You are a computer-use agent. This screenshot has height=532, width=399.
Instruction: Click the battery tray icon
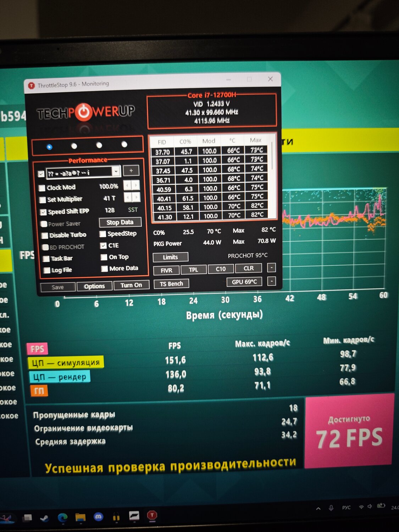[381, 505]
